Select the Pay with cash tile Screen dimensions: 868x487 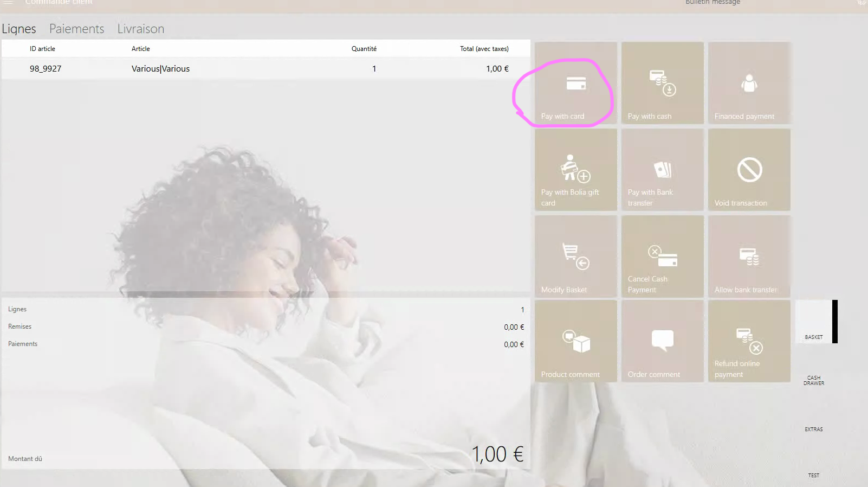tap(662, 83)
